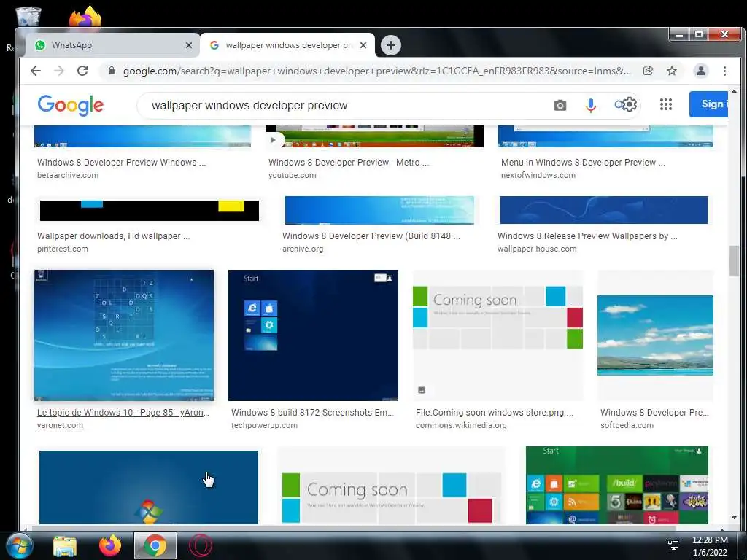Image resolution: width=747 pixels, height=560 pixels.
Task: Open a new tab with plus button
Action: click(391, 45)
